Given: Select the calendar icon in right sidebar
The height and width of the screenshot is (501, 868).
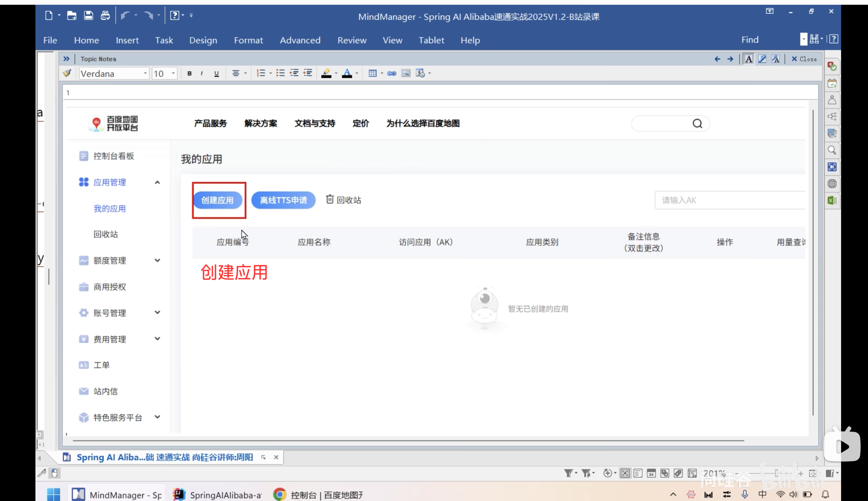Looking at the screenshot, I should (x=833, y=83).
